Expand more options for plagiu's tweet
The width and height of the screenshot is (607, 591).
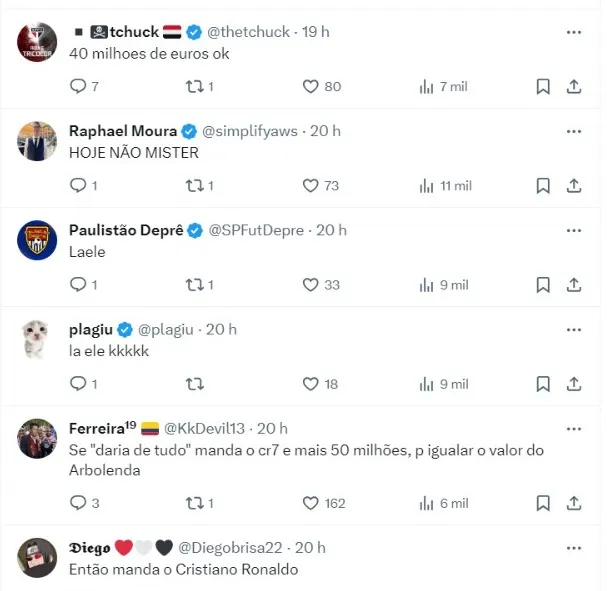click(573, 329)
